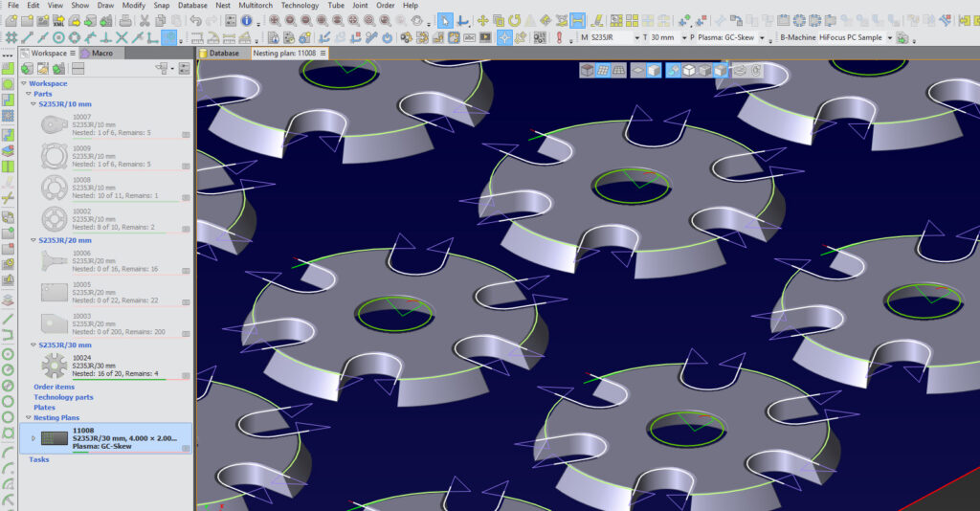Switch to the Database tab
The height and width of the screenshot is (511, 980).
point(220,53)
